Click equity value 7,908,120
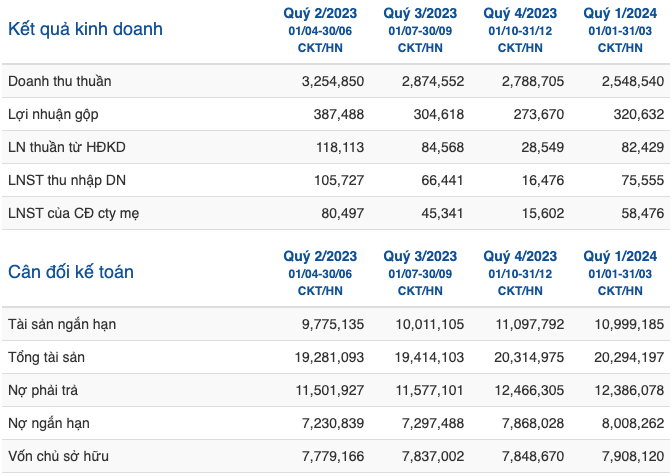Screen dimensions: 672x476 [x=633, y=456]
